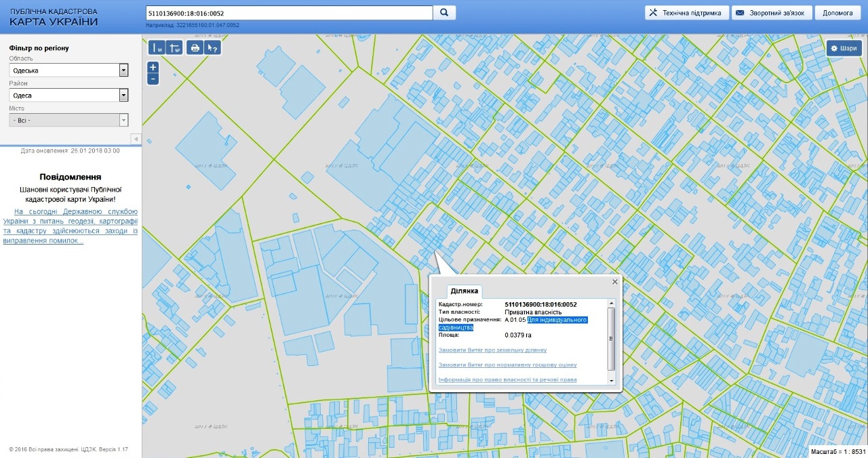Click the search example text Наприклад
This screenshot has height=458, width=868.
193,25
